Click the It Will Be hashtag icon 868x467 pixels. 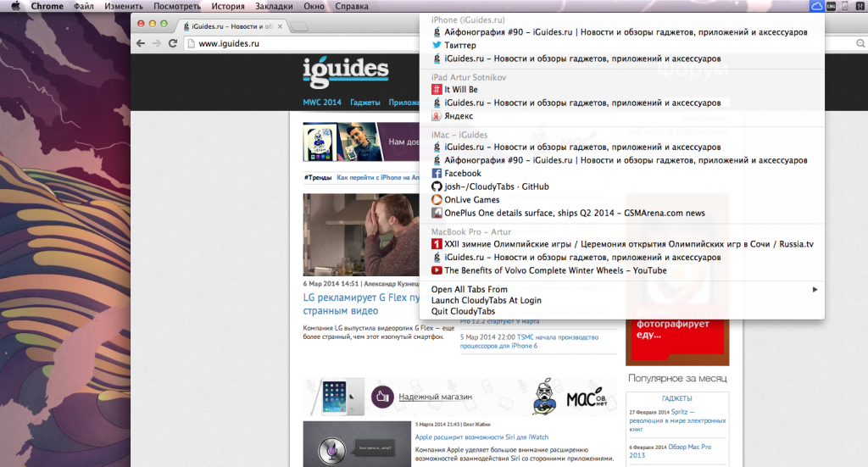(x=437, y=90)
